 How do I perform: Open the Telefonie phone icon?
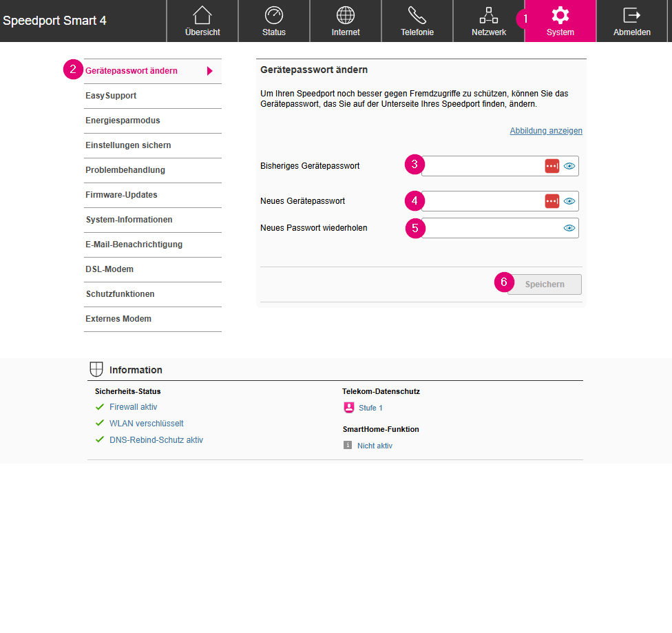[x=417, y=16]
